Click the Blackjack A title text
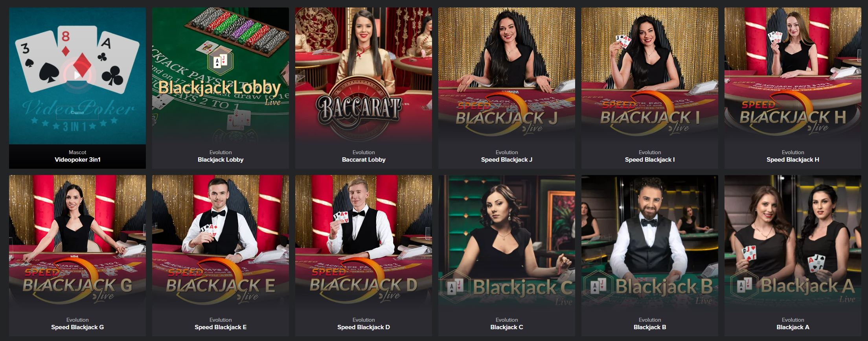This screenshot has height=341, width=868. pyautogui.click(x=793, y=327)
